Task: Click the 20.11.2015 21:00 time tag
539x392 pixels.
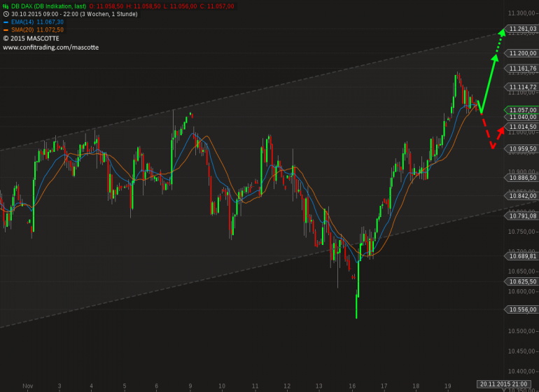Action: pos(503,384)
